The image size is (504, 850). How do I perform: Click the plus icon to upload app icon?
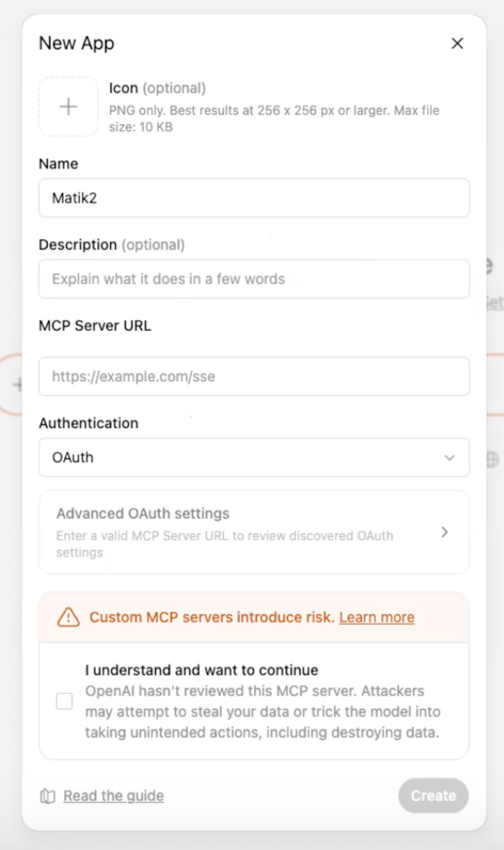(68, 107)
